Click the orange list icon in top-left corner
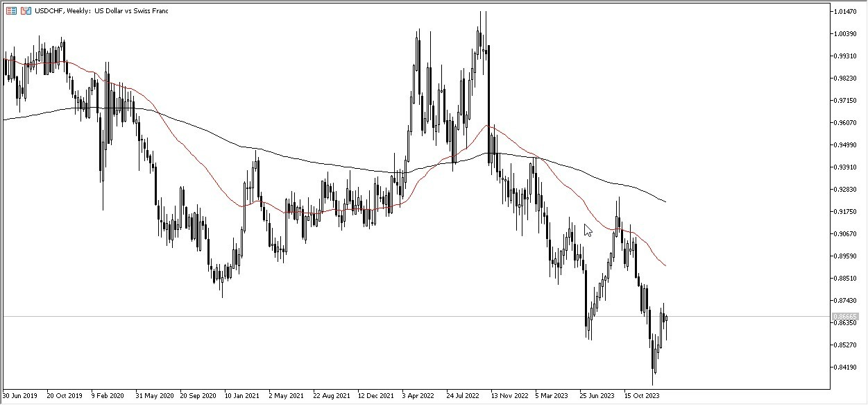This screenshot has width=868, height=405. 10,11
